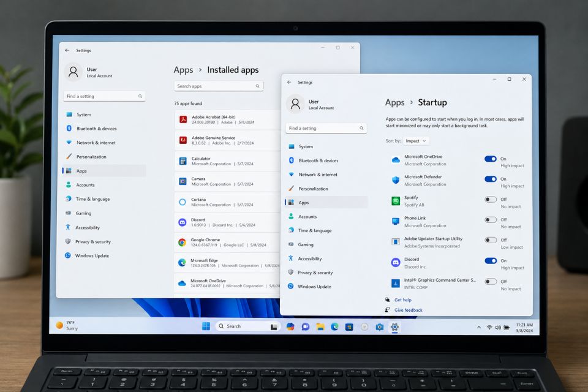The width and height of the screenshot is (588, 392).
Task: Open Accessibility in Installed apps window sidebar
Action: [x=104, y=227]
